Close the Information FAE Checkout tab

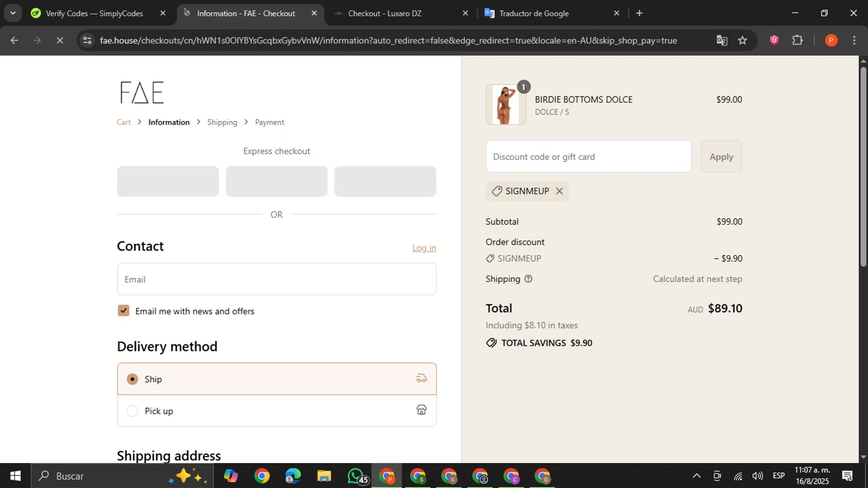coord(314,13)
